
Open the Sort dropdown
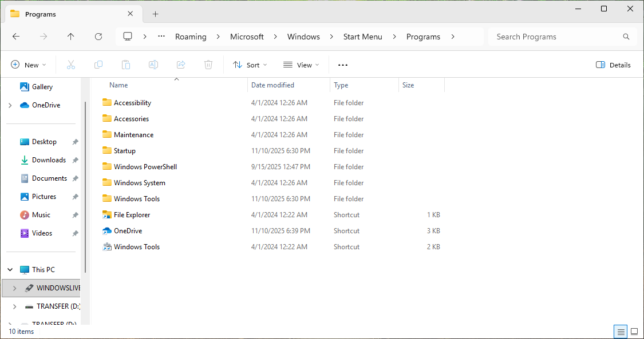pyautogui.click(x=250, y=65)
